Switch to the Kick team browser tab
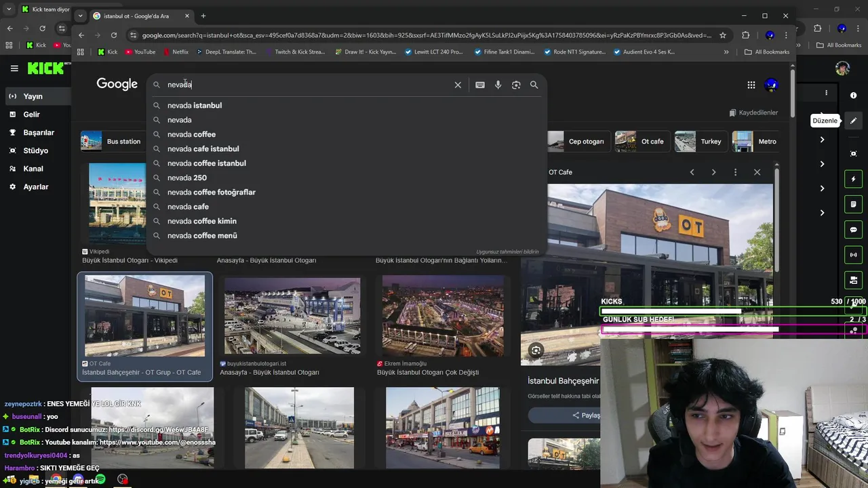 coord(45,9)
